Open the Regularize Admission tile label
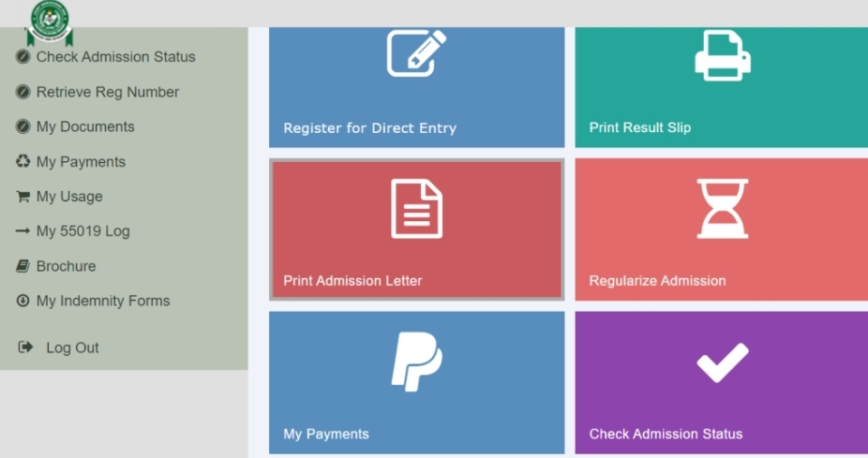The height and width of the screenshot is (458, 868). pyautogui.click(x=657, y=280)
